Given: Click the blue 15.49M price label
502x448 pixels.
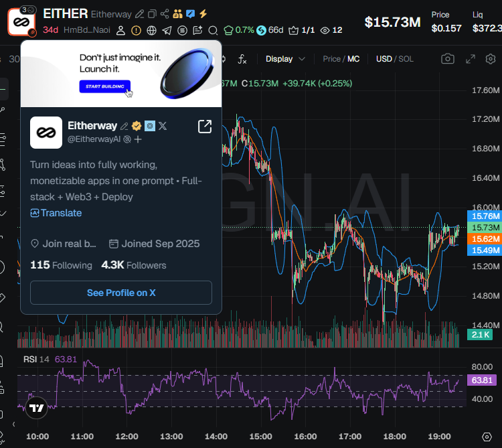Looking at the screenshot, I should tap(484, 250).
